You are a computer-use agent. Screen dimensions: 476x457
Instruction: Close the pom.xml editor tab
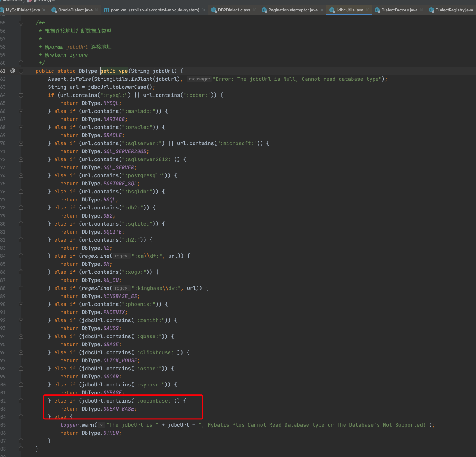tap(204, 10)
